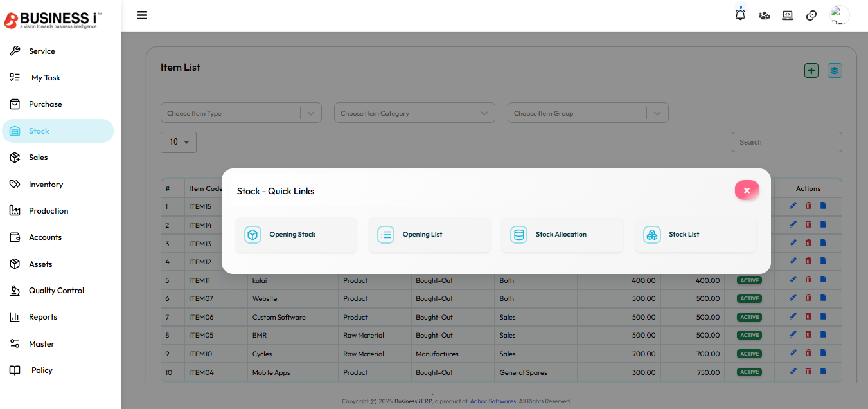
Task: Open the rows-per-page 10 selector
Action: [179, 142]
